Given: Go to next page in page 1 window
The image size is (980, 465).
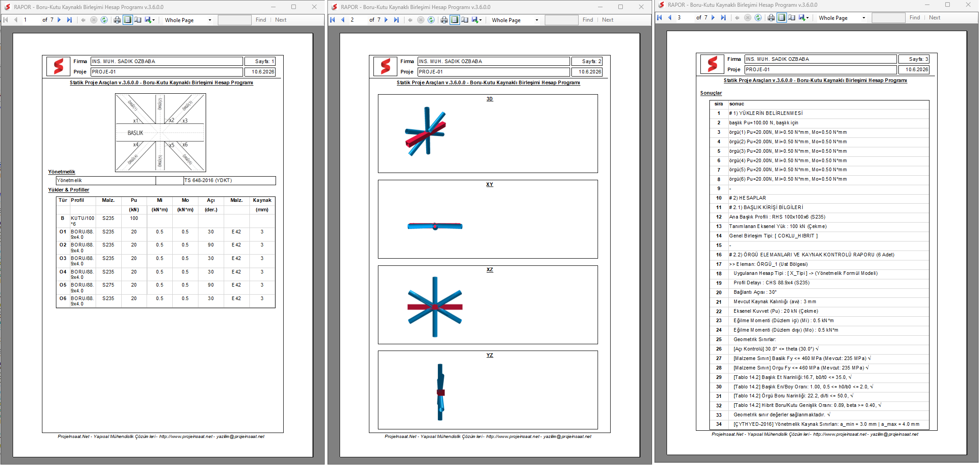Looking at the screenshot, I should [x=59, y=20].
